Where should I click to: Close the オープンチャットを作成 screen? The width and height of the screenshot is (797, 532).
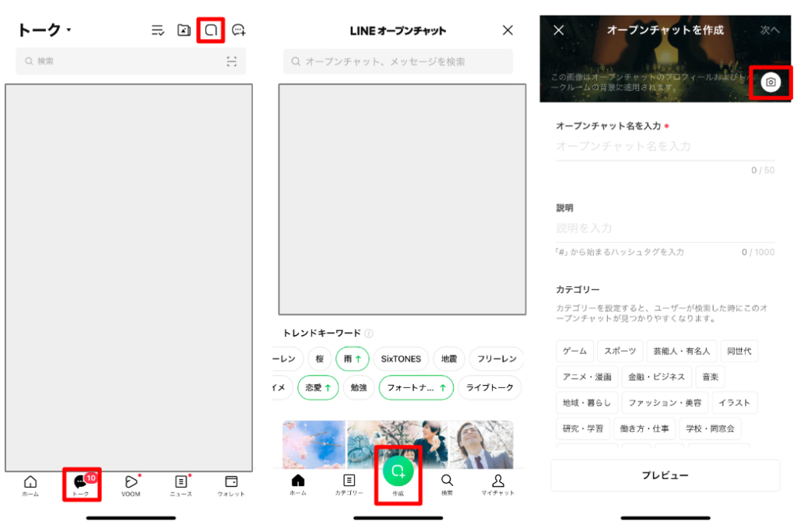tap(559, 30)
